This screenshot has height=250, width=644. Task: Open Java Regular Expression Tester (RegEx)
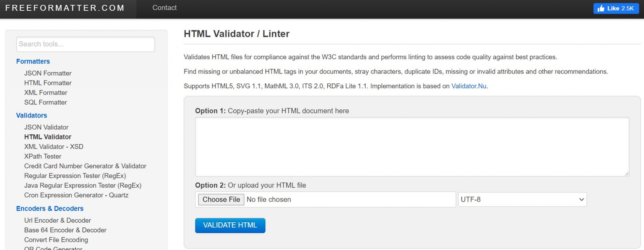[x=83, y=186]
